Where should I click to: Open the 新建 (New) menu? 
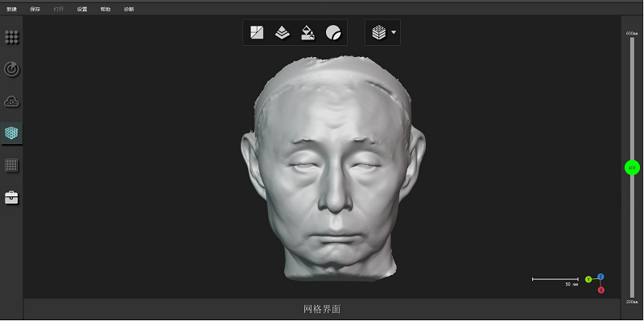coord(11,9)
